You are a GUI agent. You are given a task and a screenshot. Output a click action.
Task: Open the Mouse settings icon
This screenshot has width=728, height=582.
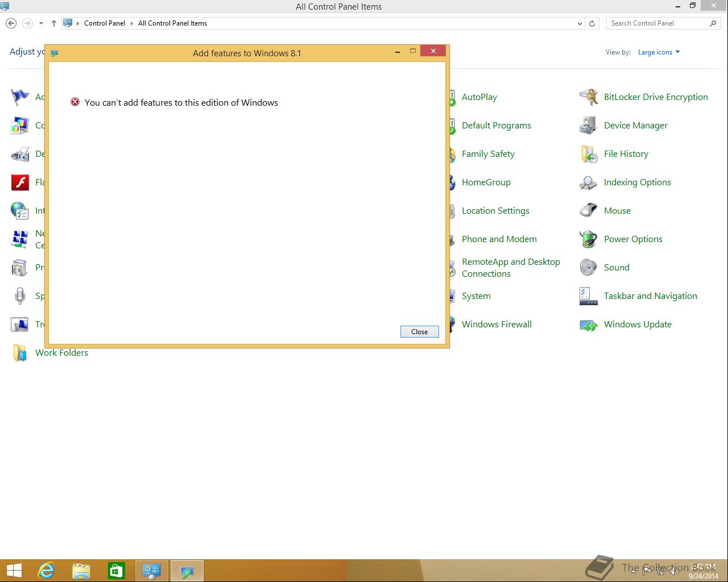(x=588, y=211)
